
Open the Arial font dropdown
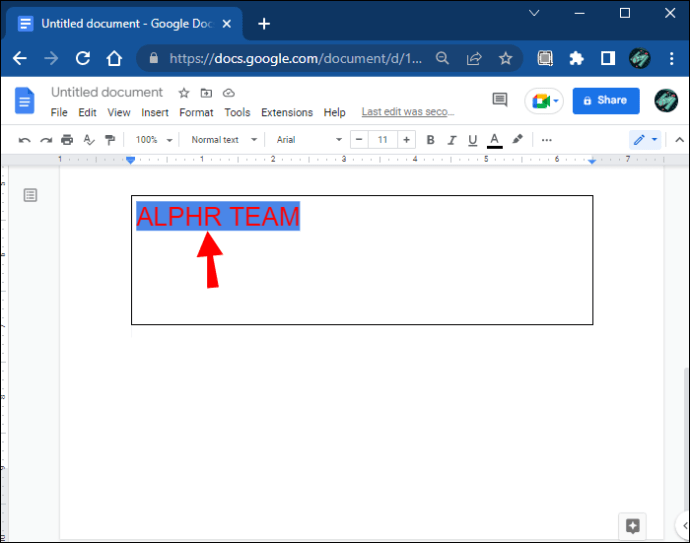(x=308, y=140)
